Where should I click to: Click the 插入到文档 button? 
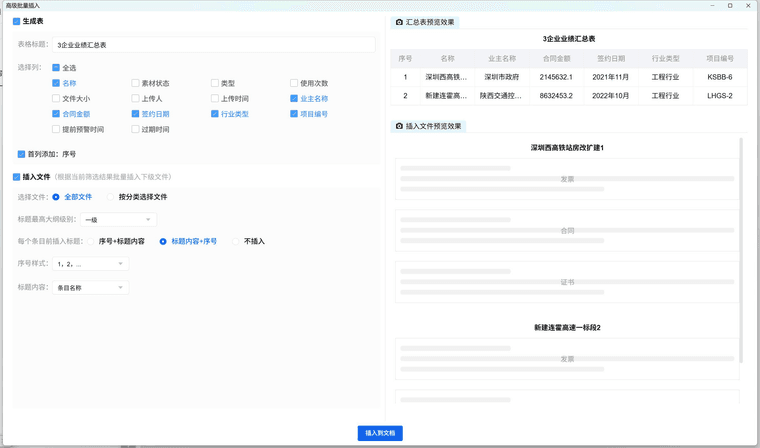coord(380,433)
